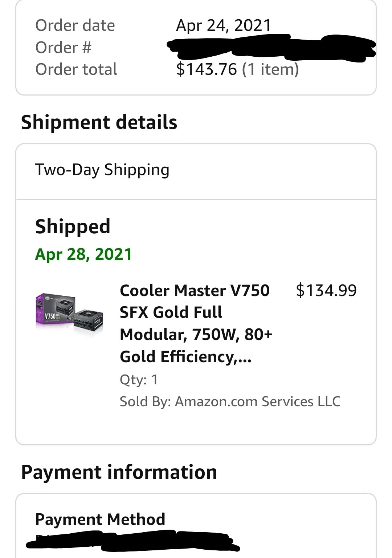Click the Shipment details heading
This screenshot has height=558, width=392.
click(x=99, y=122)
